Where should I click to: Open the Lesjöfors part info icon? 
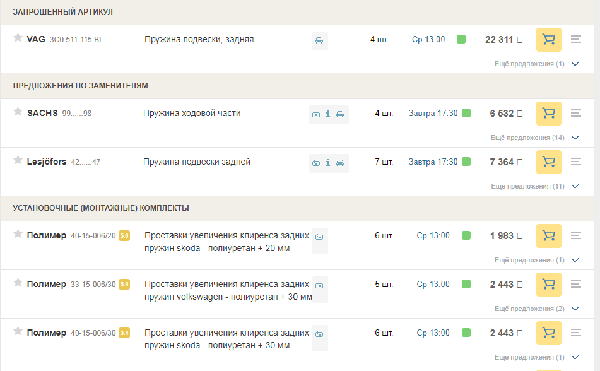point(328,163)
